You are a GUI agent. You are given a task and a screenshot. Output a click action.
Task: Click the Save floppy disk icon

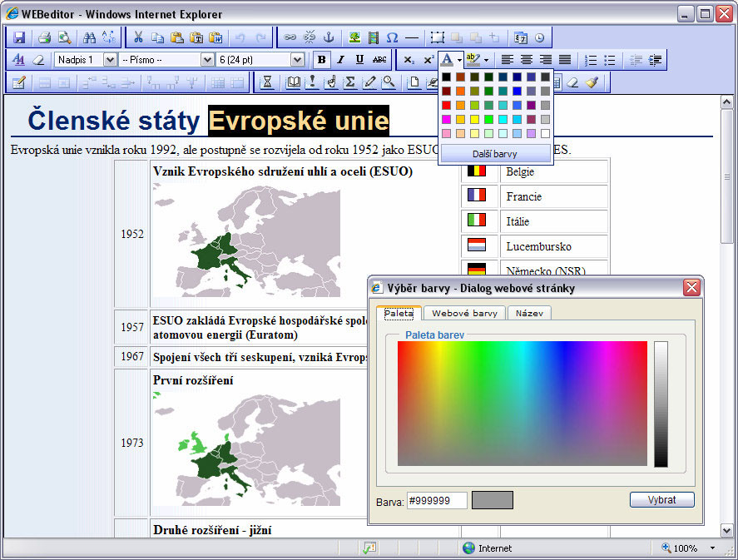pyautogui.click(x=19, y=37)
